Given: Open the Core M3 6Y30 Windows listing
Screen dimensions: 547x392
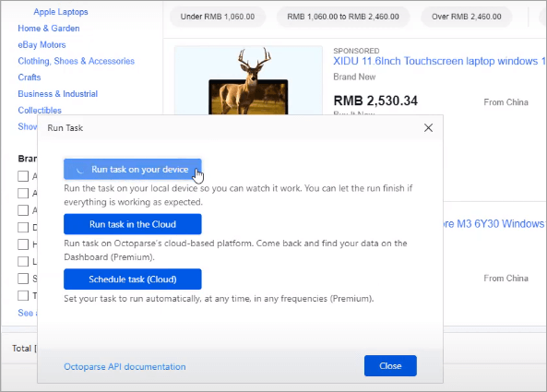Looking at the screenshot, I should pos(494,223).
